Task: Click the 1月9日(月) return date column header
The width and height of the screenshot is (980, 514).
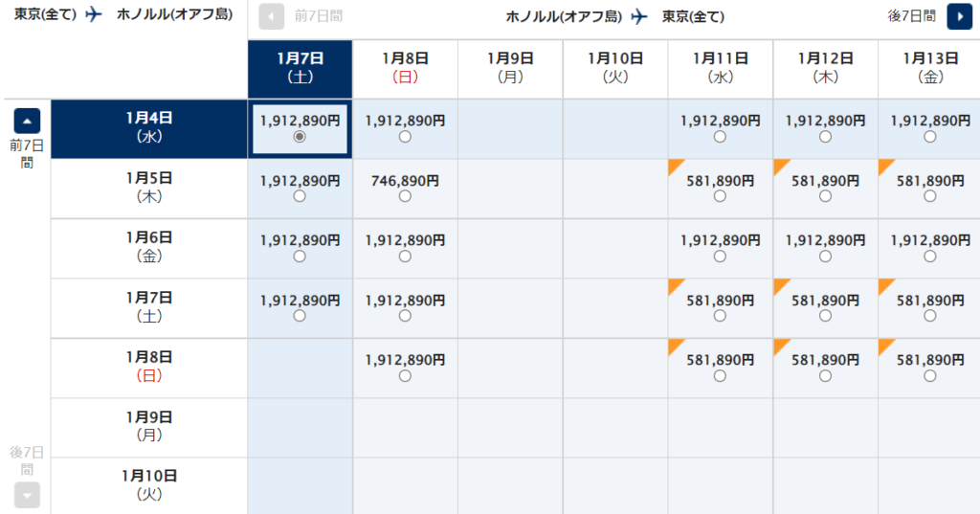Action: tap(510, 69)
